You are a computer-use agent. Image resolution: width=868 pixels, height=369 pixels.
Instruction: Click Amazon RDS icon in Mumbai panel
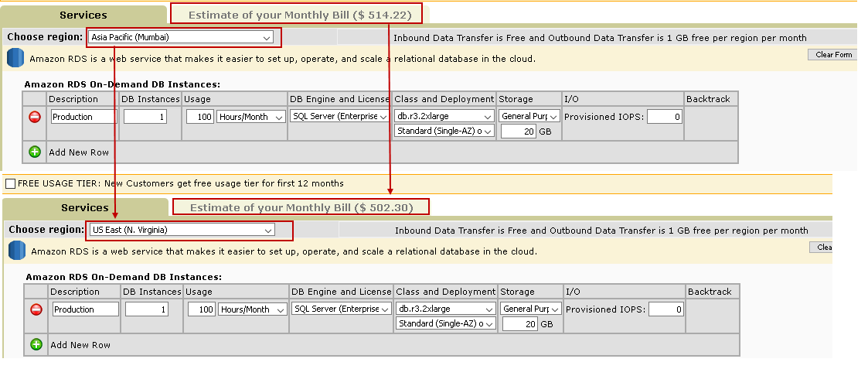coord(15,58)
